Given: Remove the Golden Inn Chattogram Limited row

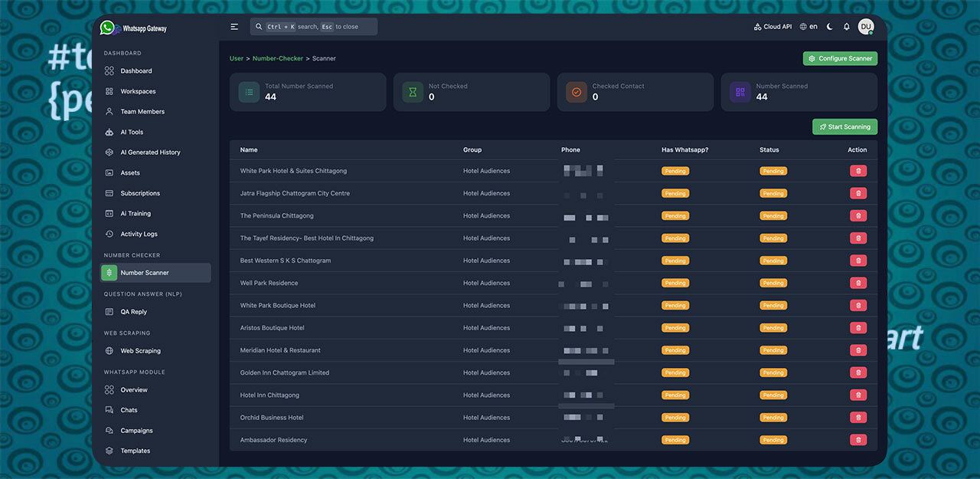Looking at the screenshot, I should tap(857, 372).
